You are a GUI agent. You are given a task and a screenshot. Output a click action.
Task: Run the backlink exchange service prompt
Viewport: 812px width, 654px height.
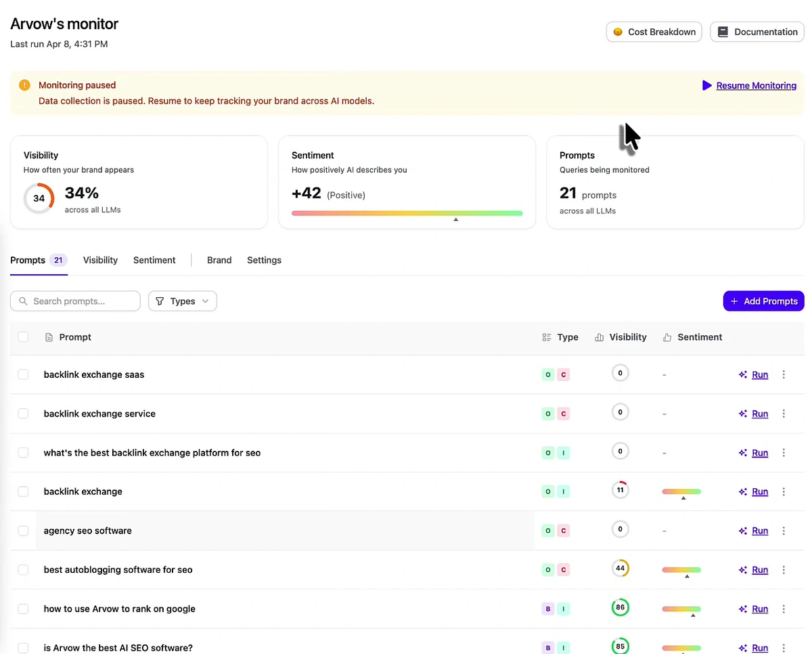click(x=760, y=414)
